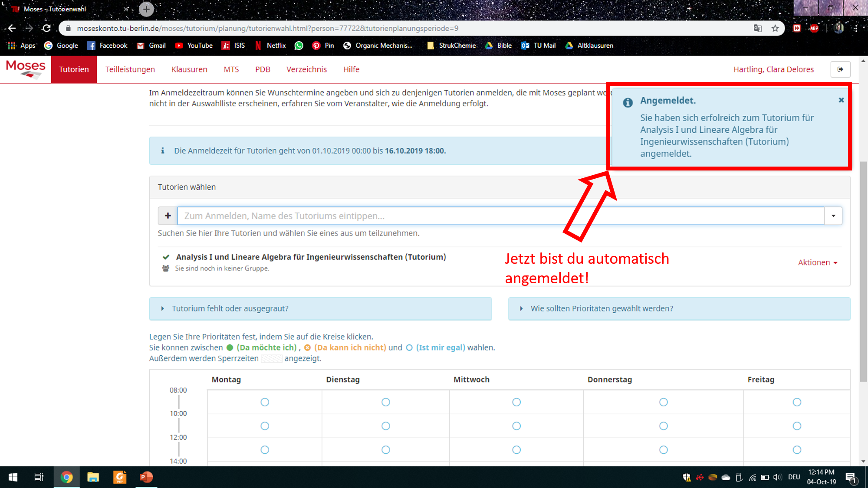Click user name Hartling, Clara Delores
868x488 pixels.
(773, 69)
